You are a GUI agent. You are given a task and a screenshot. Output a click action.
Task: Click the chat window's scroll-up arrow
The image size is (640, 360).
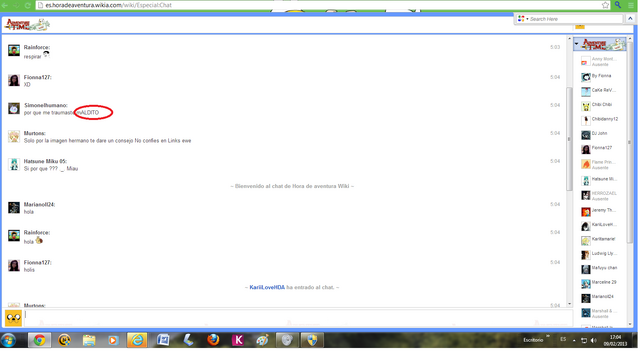tap(569, 39)
